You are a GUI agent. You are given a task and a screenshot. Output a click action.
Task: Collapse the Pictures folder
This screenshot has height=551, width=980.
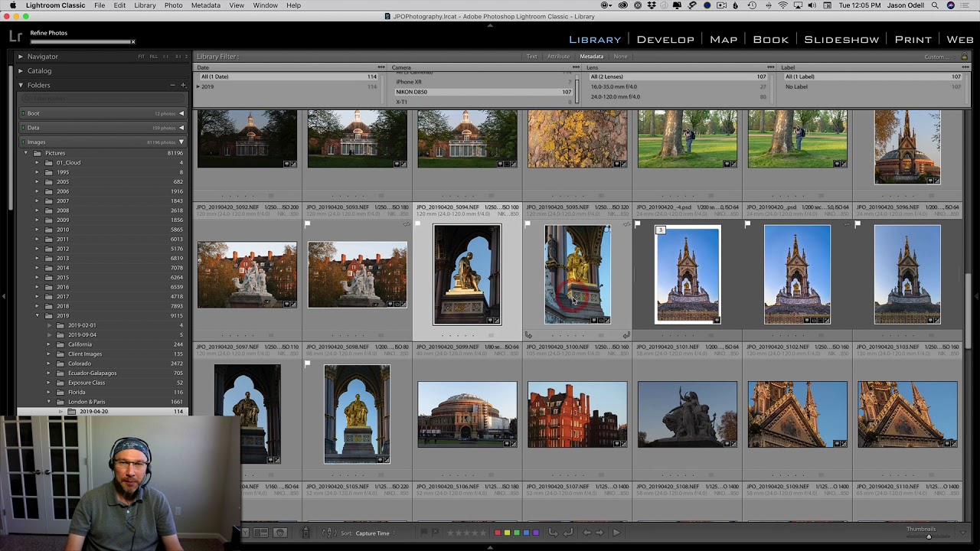pyautogui.click(x=26, y=153)
